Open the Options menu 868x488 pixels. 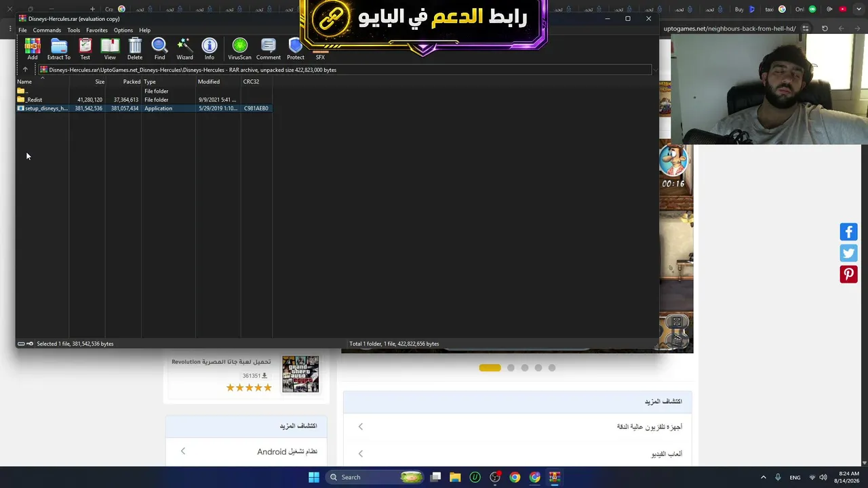tap(123, 30)
